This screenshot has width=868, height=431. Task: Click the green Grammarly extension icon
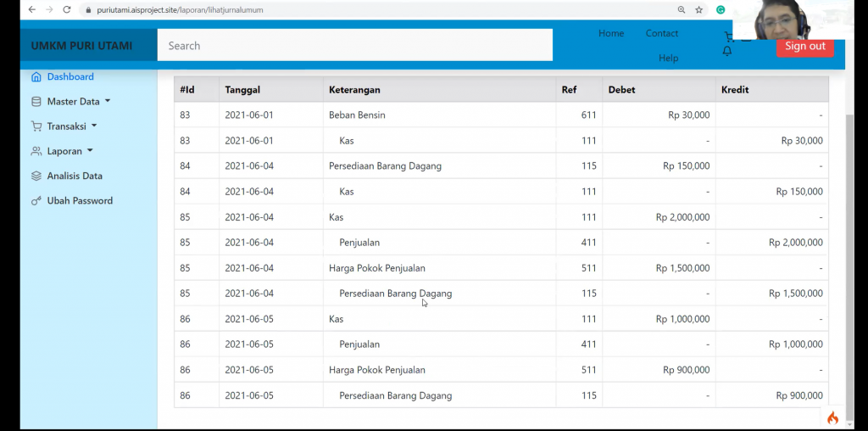[721, 9]
